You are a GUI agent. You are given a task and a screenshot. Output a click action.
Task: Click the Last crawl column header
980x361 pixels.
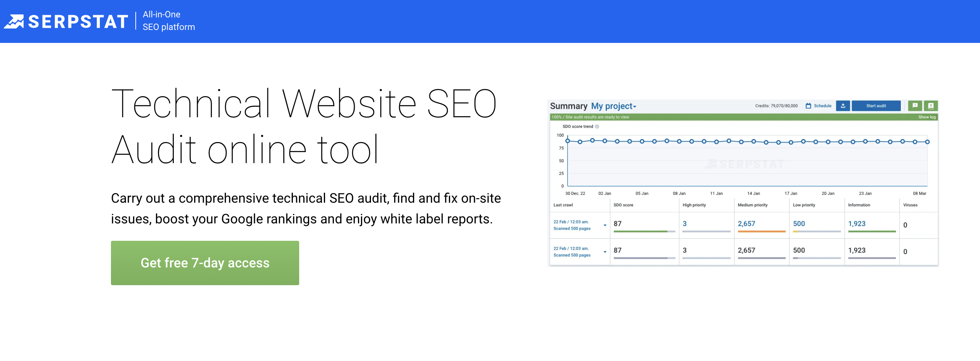point(563,205)
